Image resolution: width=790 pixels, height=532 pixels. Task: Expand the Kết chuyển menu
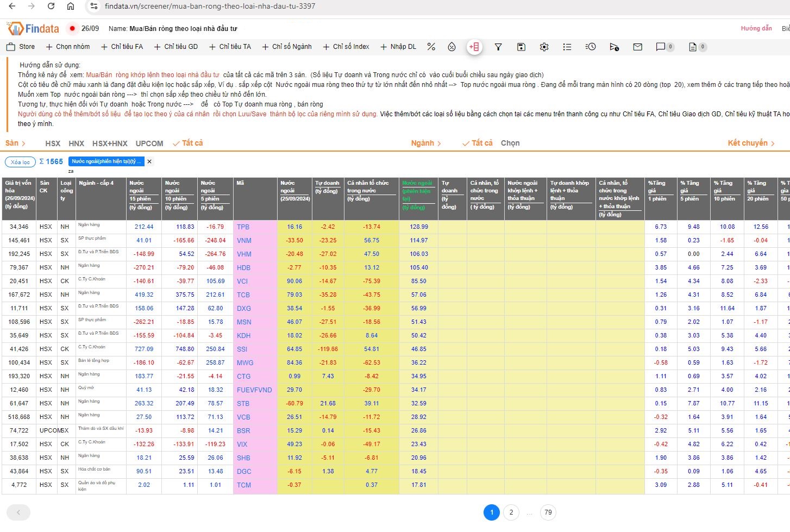click(x=751, y=143)
